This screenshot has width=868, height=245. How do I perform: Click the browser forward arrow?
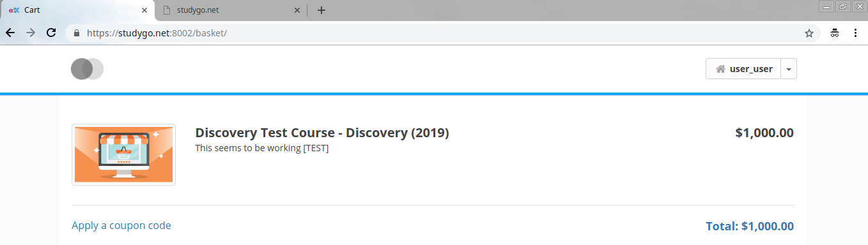(x=31, y=33)
